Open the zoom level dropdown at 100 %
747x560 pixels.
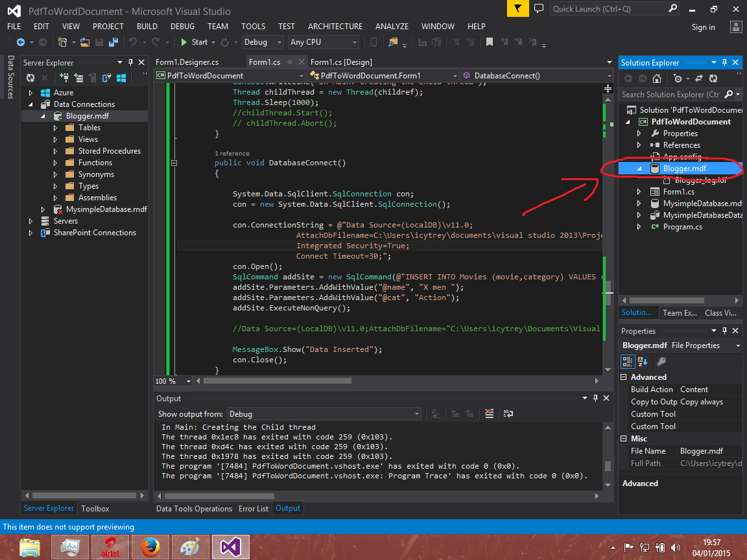pos(189,381)
